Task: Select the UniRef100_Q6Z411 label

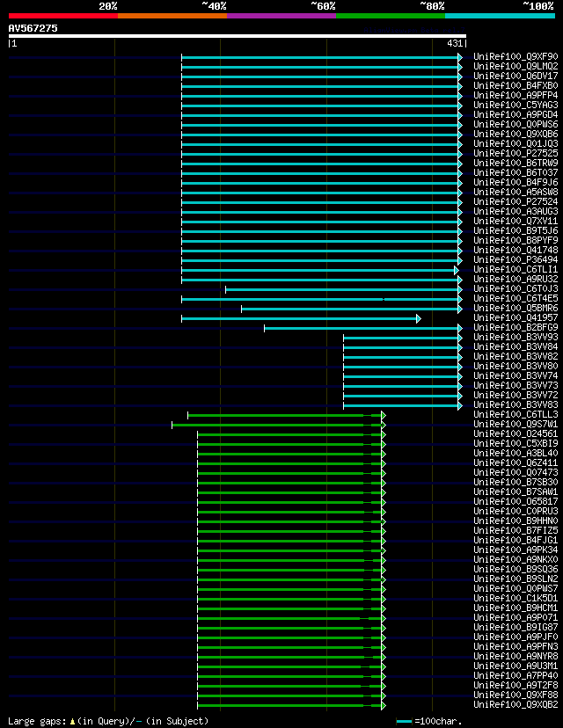Action: (x=515, y=462)
